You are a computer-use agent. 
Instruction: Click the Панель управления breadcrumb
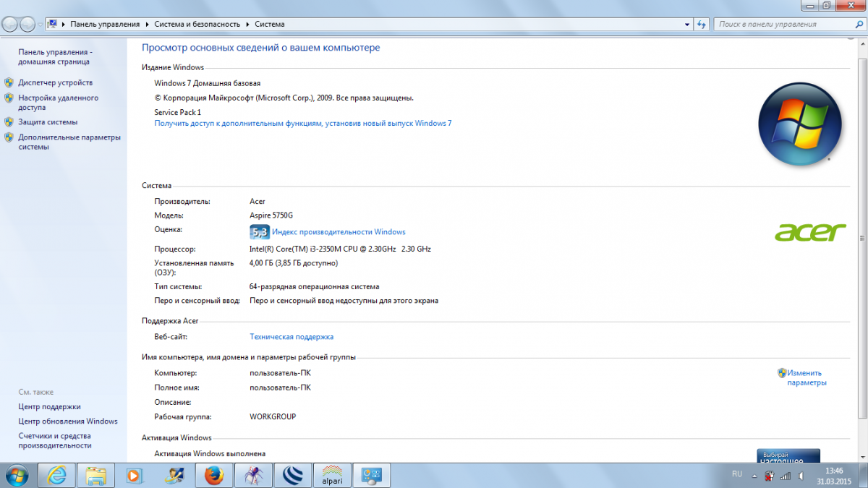pyautogui.click(x=105, y=24)
